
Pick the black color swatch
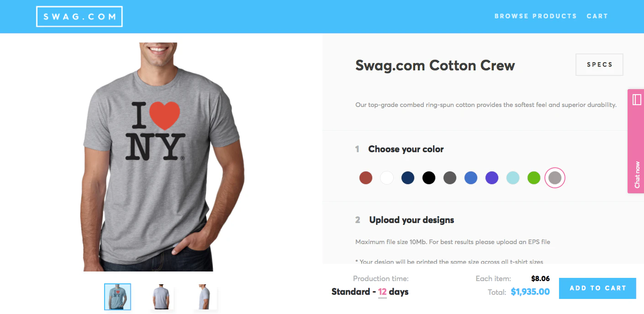(x=429, y=178)
